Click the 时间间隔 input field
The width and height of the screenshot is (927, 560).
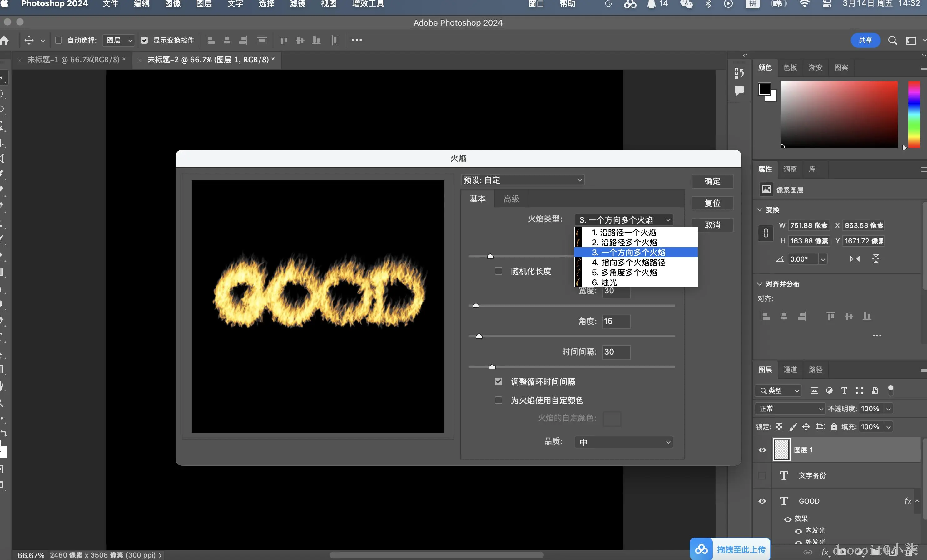616,352
